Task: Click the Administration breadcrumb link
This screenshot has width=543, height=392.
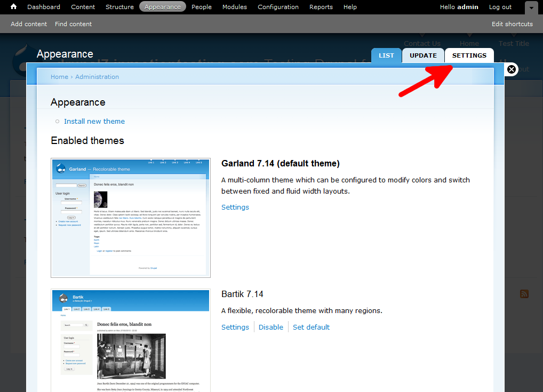Action: pos(97,77)
